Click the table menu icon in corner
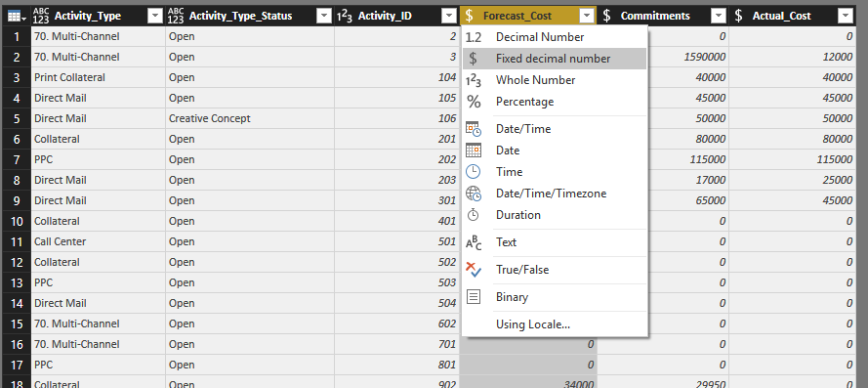Screen dimensions: 868x388 click(17, 17)
